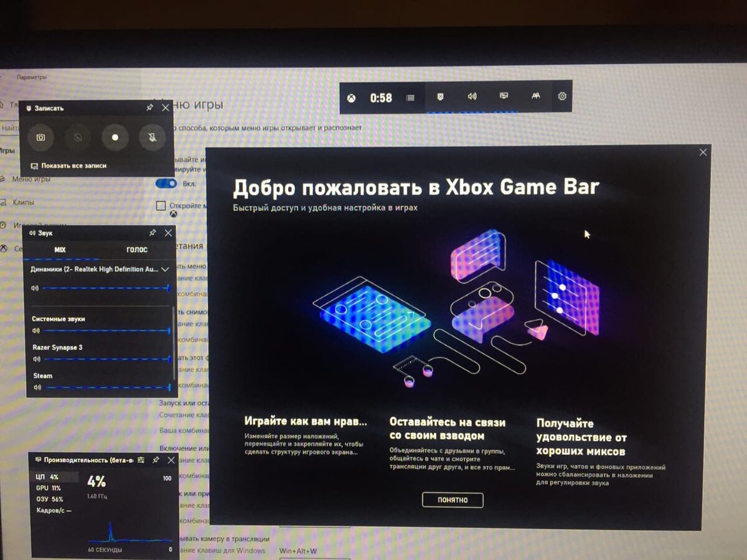Check the Откройте checkbox in Settings window
The image size is (747, 560).
tap(161, 205)
